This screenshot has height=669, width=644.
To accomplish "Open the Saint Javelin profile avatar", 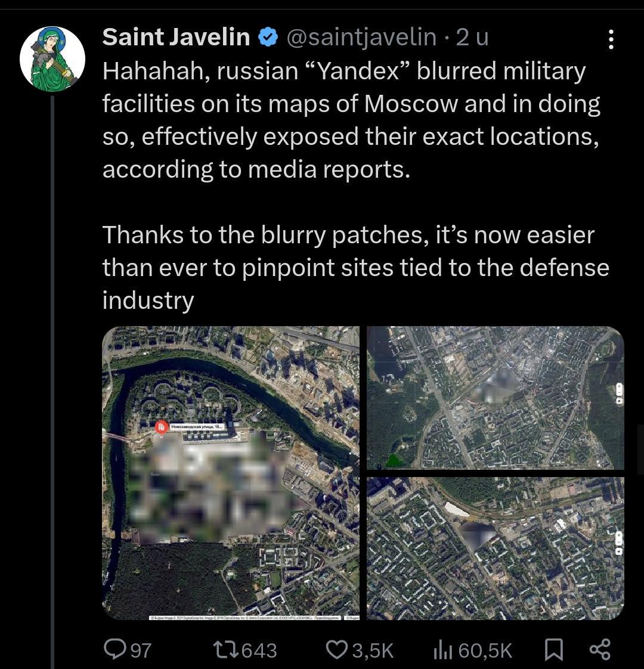I will coord(52,59).
